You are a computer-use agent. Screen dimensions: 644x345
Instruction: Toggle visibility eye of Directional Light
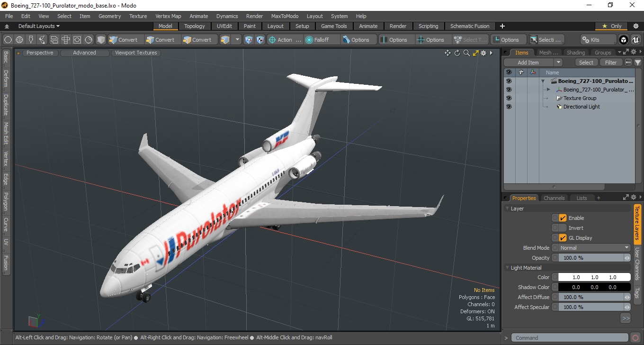509,107
